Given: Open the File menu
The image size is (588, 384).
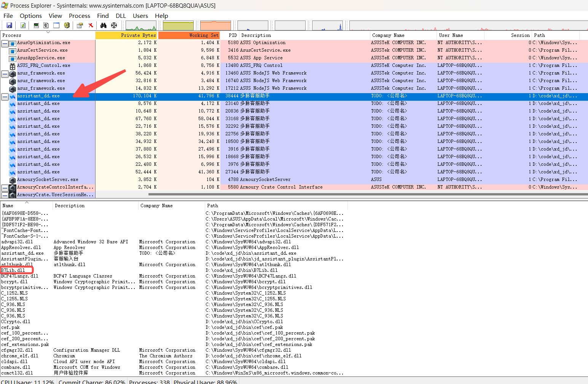Looking at the screenshot, I should click(x=8, y=16).
